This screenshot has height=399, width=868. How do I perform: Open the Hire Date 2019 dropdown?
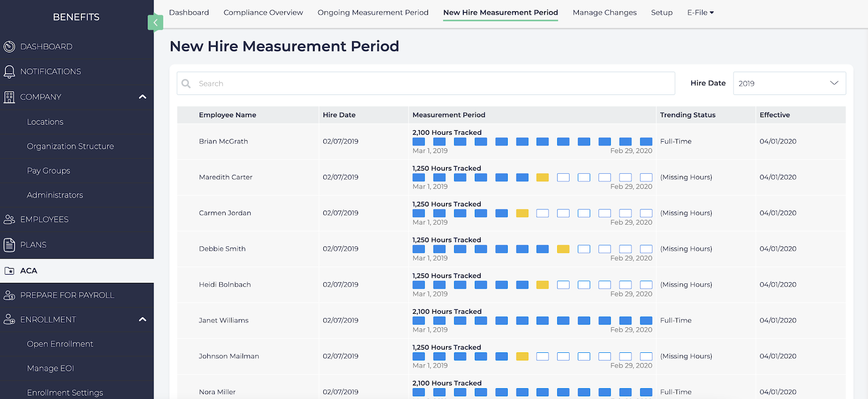(789, 84)
